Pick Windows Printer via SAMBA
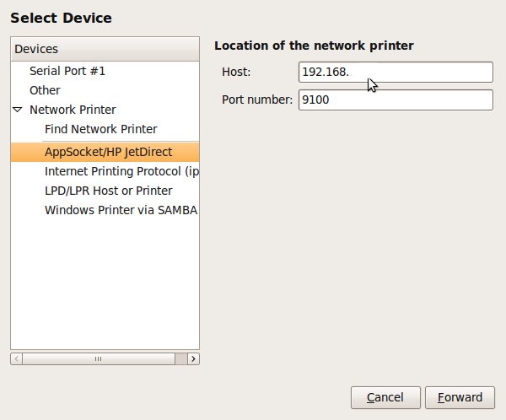506x420 pixels. [x=121, y=210]
